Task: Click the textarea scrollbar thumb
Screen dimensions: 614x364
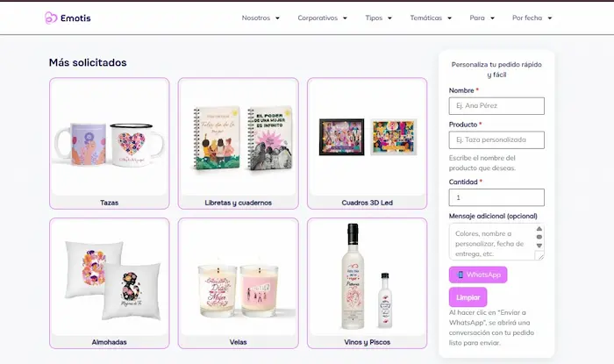Action: tap(539, 237)
